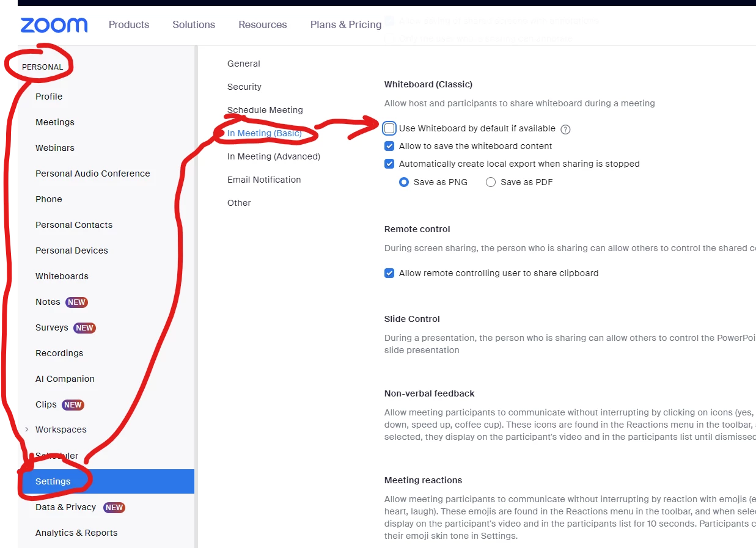Select the Save as PNG option
This screenshot has width=756, height=548.
point(404,182)
